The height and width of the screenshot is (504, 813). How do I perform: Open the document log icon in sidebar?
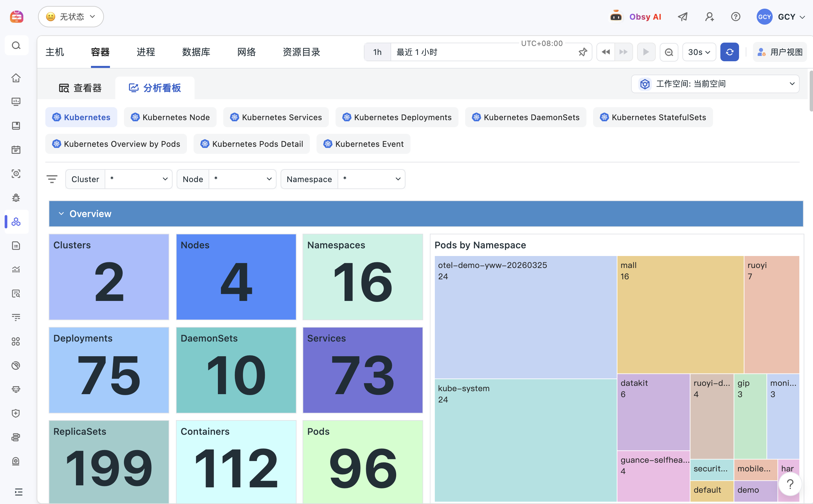(16, 246)
